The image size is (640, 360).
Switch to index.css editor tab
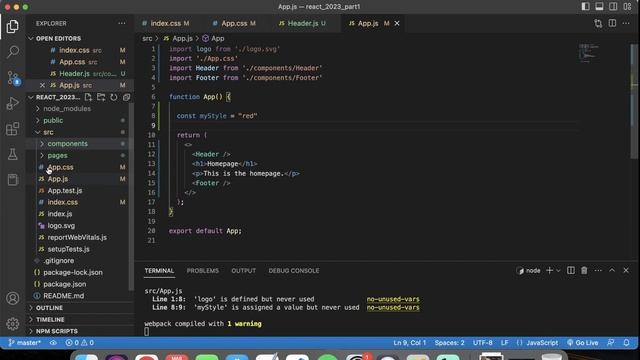tap(166, 23)
